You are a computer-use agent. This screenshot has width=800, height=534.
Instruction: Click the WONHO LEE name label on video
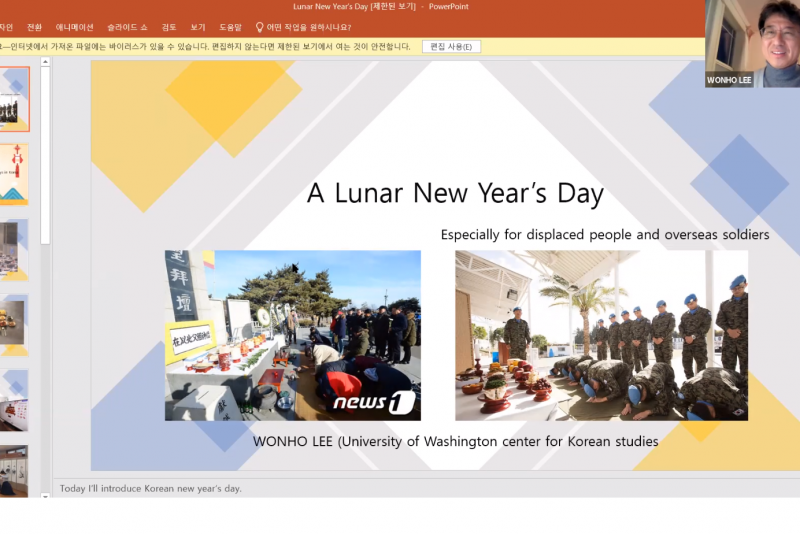pos(729,80)
